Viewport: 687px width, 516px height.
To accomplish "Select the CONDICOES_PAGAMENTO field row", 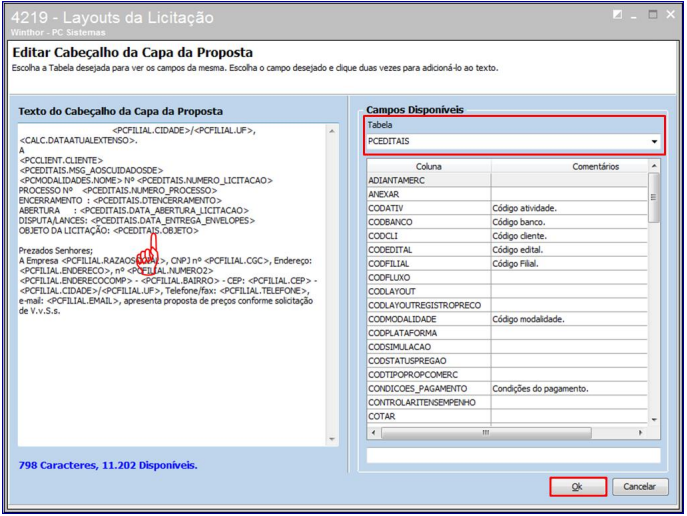I will (507, 389).
